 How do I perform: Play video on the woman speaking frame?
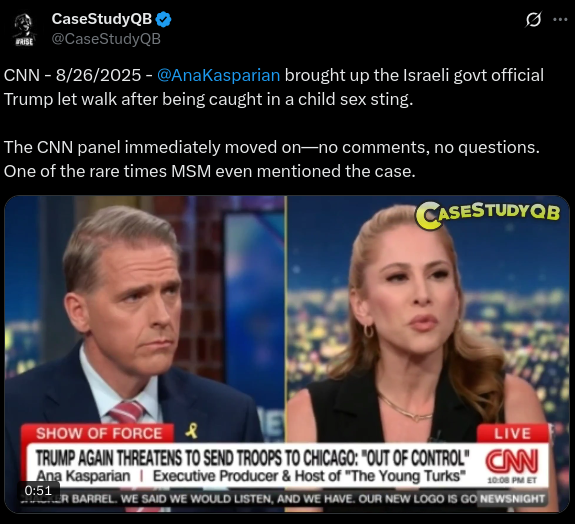tap(427, 312)
